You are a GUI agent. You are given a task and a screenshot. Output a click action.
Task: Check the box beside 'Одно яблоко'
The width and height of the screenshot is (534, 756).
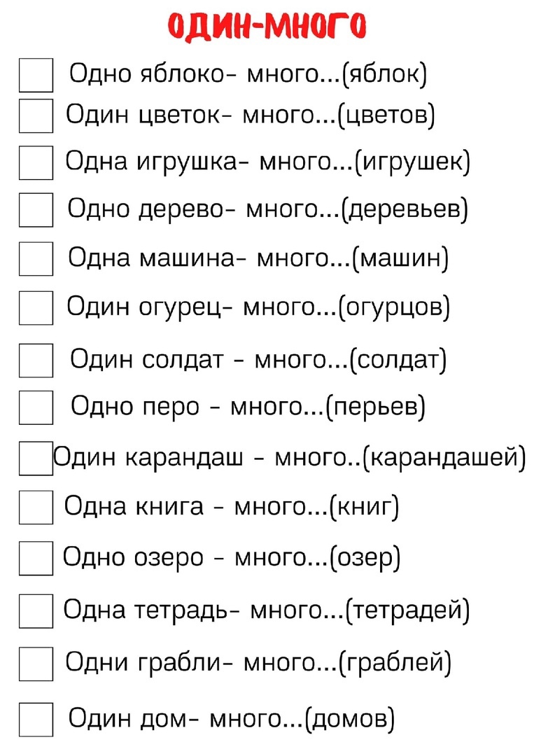(36, 75)
